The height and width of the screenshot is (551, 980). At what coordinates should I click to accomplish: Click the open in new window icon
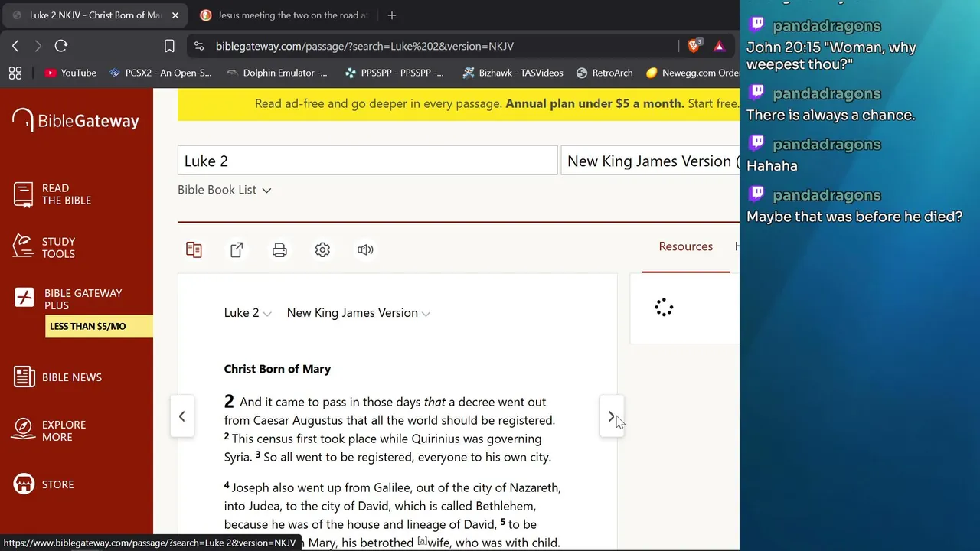tap(237, 249)
